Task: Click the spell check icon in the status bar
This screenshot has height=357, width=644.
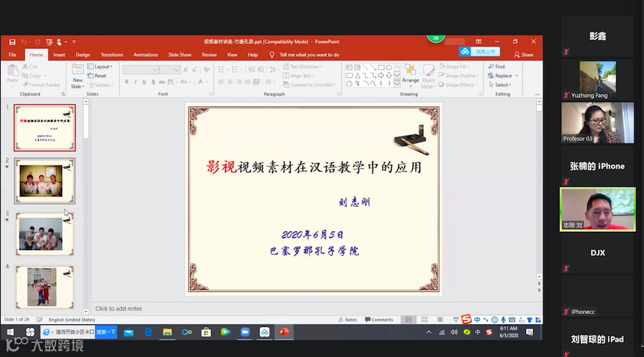Action: coord(39,320)
